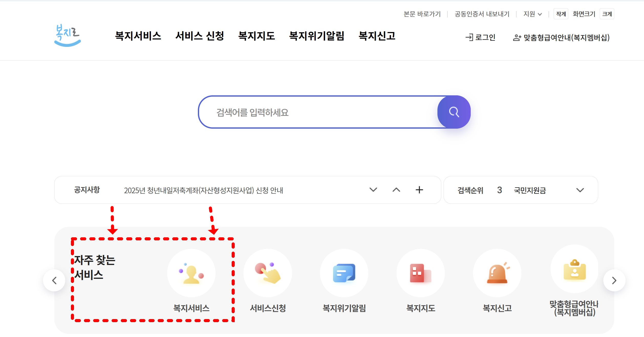
Task: Open the 복지서비스 person icon shortcut
Action: 191,273
